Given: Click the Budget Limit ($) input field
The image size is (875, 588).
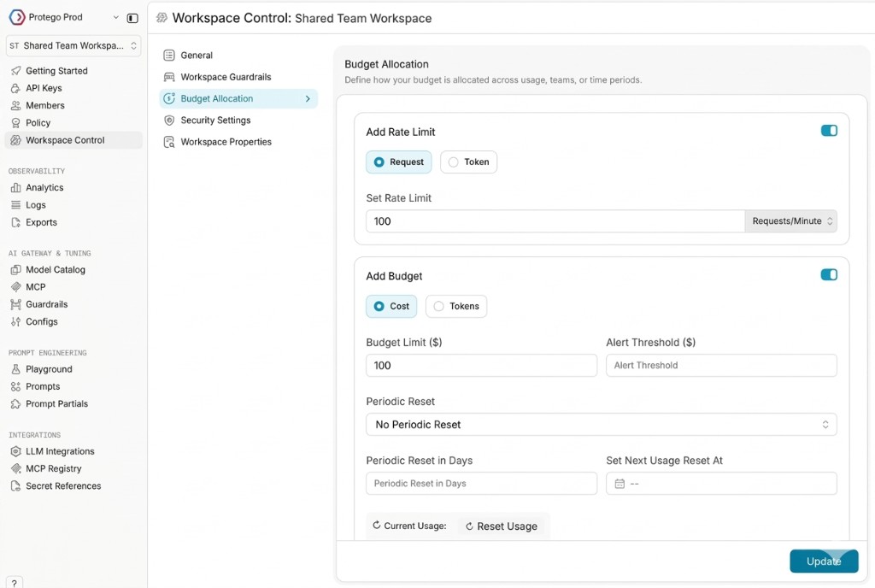Looking at the screenshot, I should 481,366.
